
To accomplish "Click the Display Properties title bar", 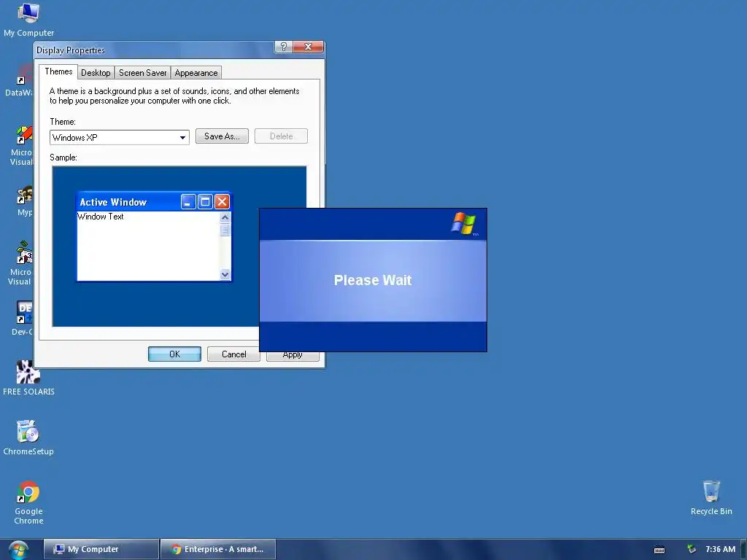I will point(155,50).
